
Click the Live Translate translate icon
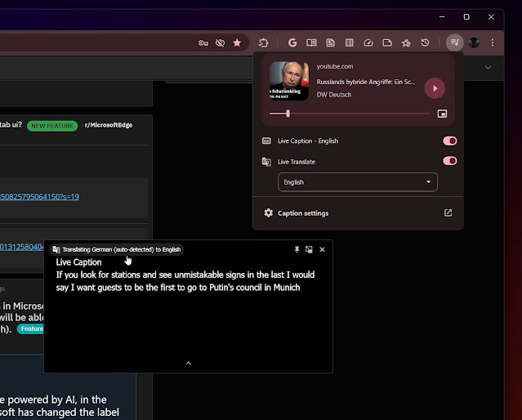point(266,162)
